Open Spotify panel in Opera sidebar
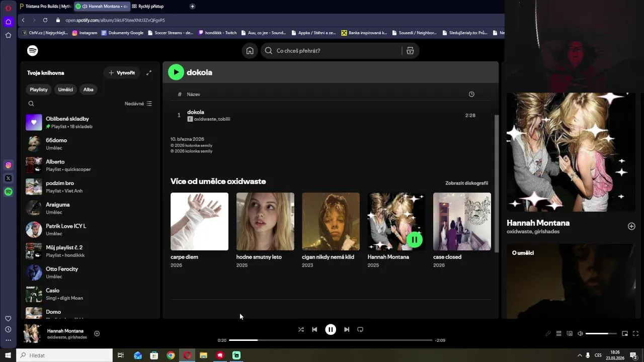644x362 pixels. tap(8, 192)
